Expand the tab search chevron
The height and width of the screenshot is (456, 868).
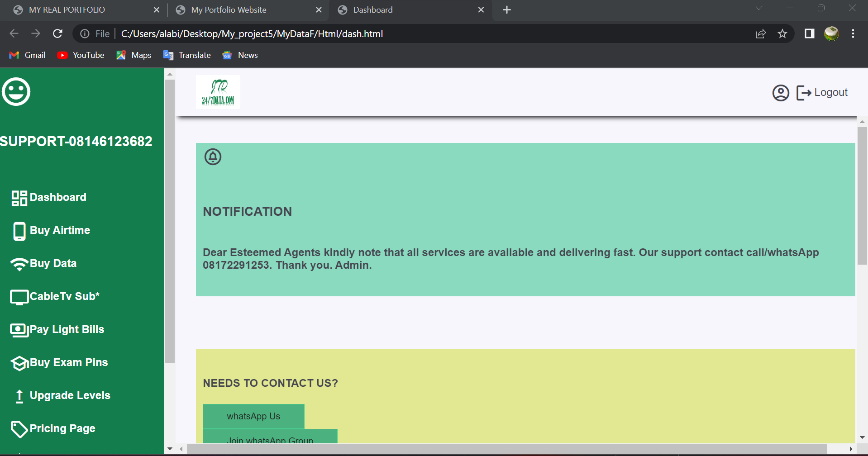pos(759,9)
